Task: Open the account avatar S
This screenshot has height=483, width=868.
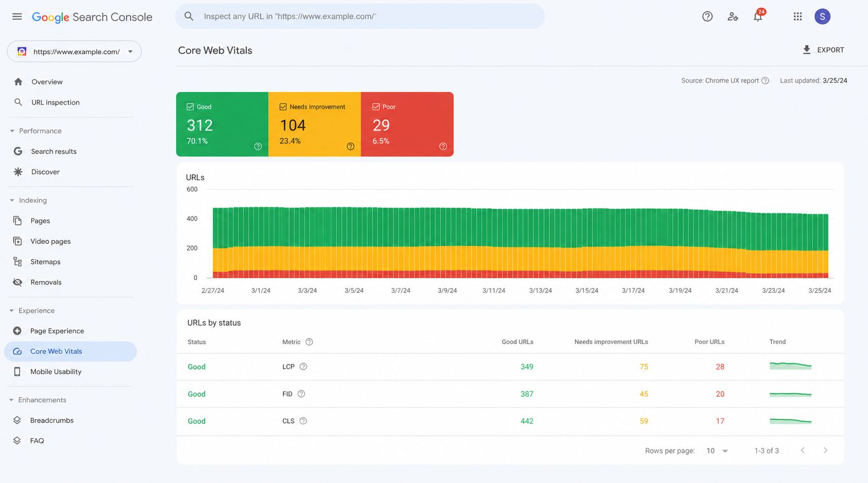Action: [x=823, y=17]
